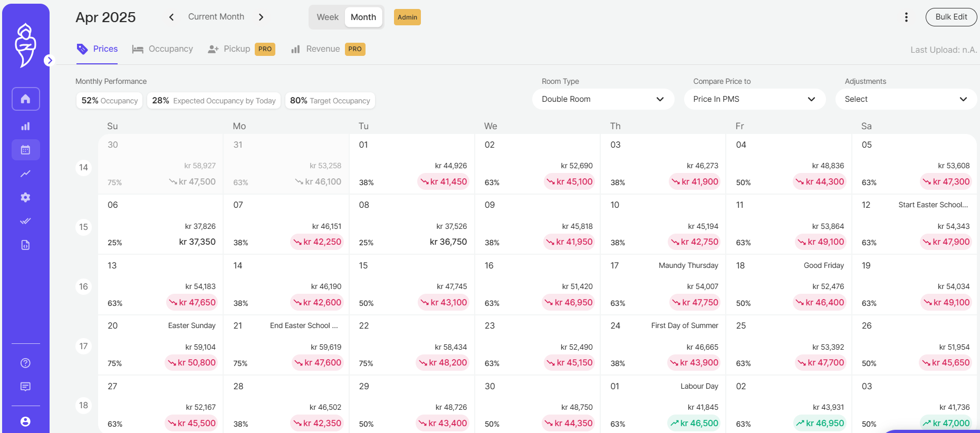The width and height of the screenshot is (980, 433).
Task: Open the home dashboard icon in sidebar
Action: [x=25, y=99]
